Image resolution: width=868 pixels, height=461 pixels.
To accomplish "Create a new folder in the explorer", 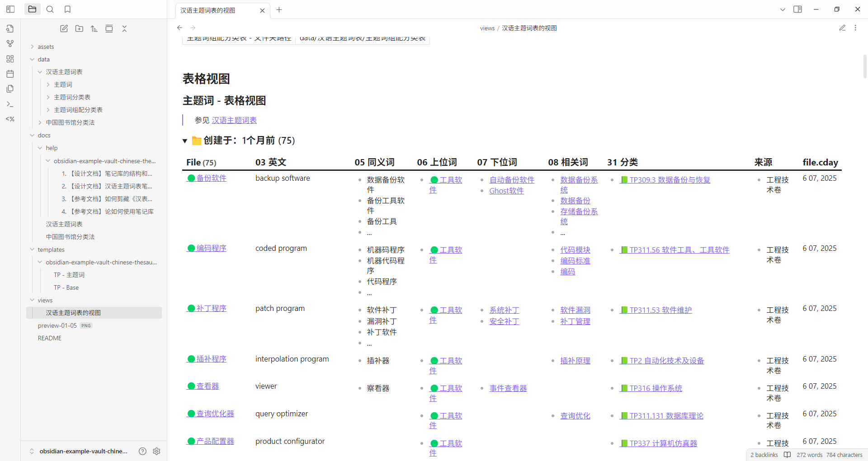I will (79, 28).
